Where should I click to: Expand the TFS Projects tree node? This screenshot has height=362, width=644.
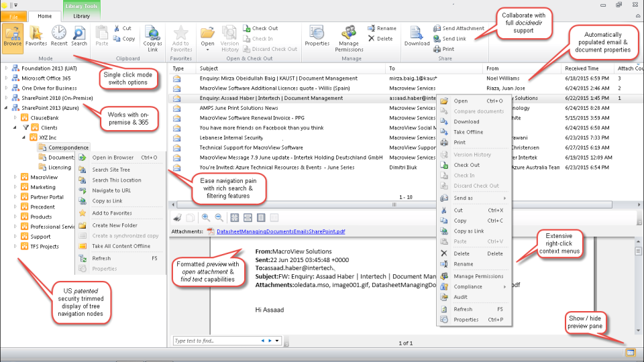point(15,246)
